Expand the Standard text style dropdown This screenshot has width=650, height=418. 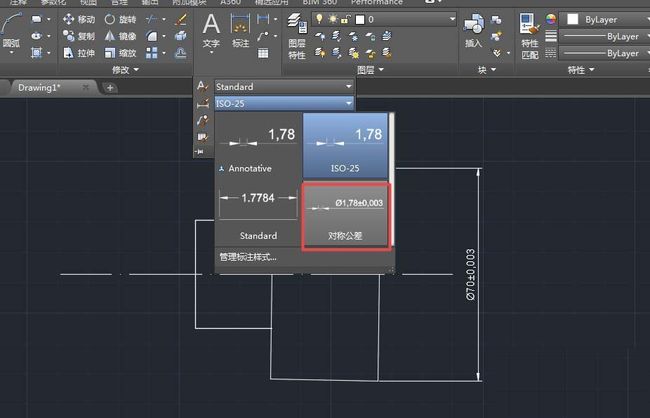[x=284, y=87]
